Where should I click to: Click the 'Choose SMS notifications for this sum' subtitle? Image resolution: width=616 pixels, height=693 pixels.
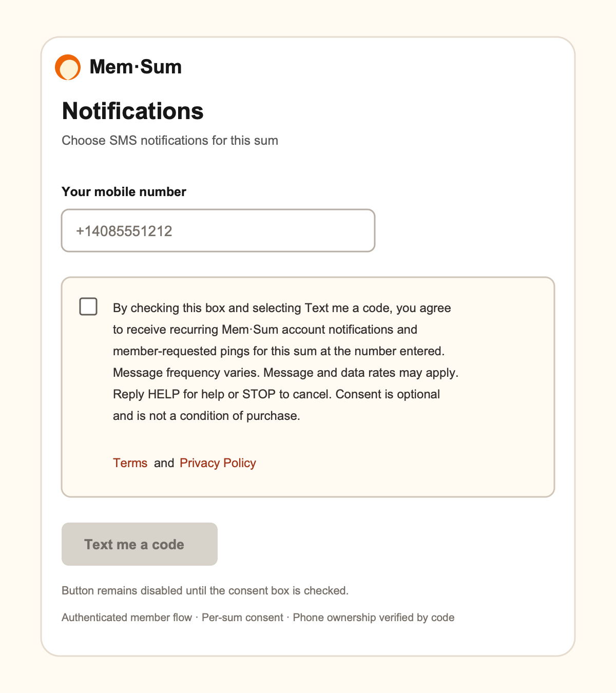pyautogui.click(x=170, y=141)
